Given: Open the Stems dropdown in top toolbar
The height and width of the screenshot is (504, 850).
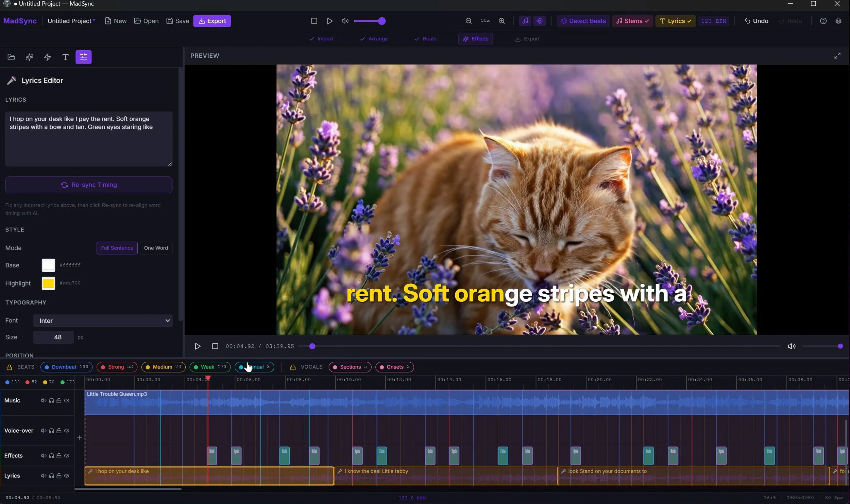Looking at the screenshot, I should click(632, 21).
